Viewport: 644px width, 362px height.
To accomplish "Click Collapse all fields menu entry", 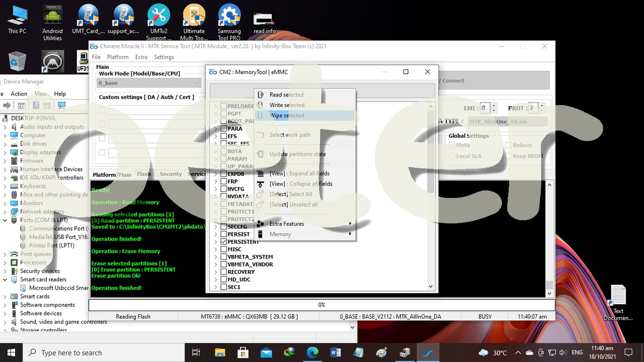I will 305,184.
